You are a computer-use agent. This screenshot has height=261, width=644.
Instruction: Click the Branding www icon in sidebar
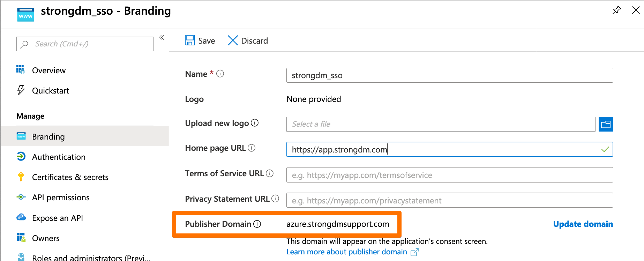[21, 136]
